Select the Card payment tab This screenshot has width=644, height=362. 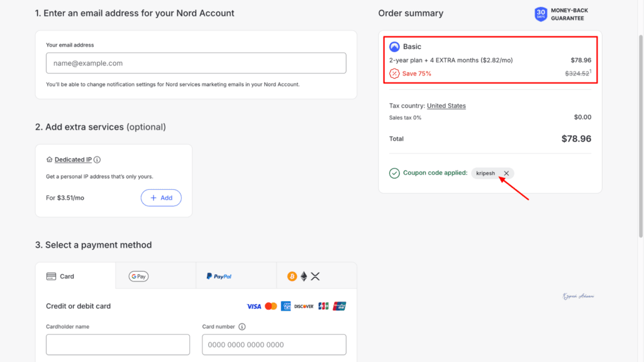point(75,276)
